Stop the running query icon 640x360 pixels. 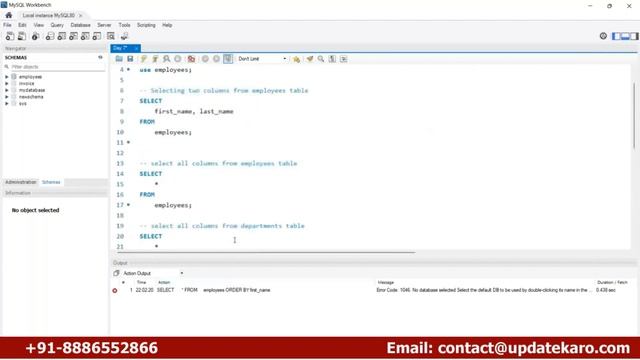[178, 59]
